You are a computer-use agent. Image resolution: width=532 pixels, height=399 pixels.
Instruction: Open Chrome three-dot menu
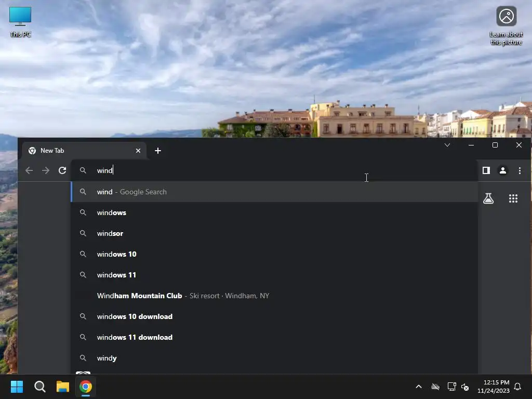pos(520,170)
